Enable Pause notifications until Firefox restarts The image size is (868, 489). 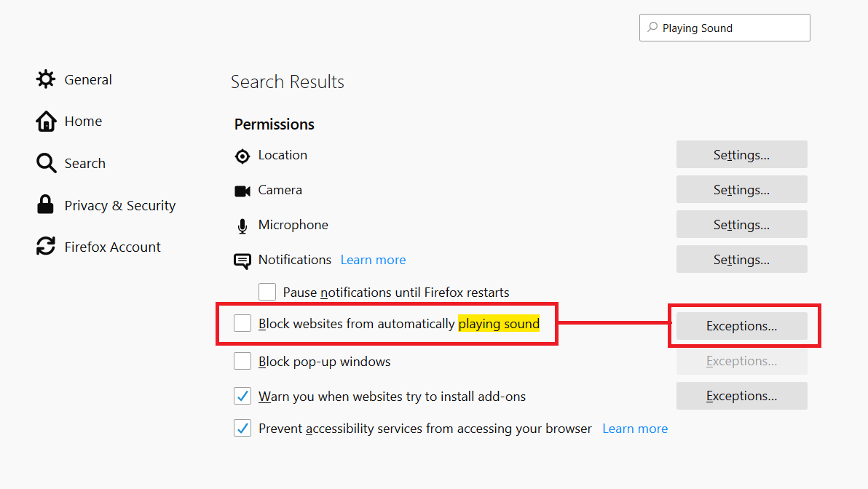[x=267, y=292]
